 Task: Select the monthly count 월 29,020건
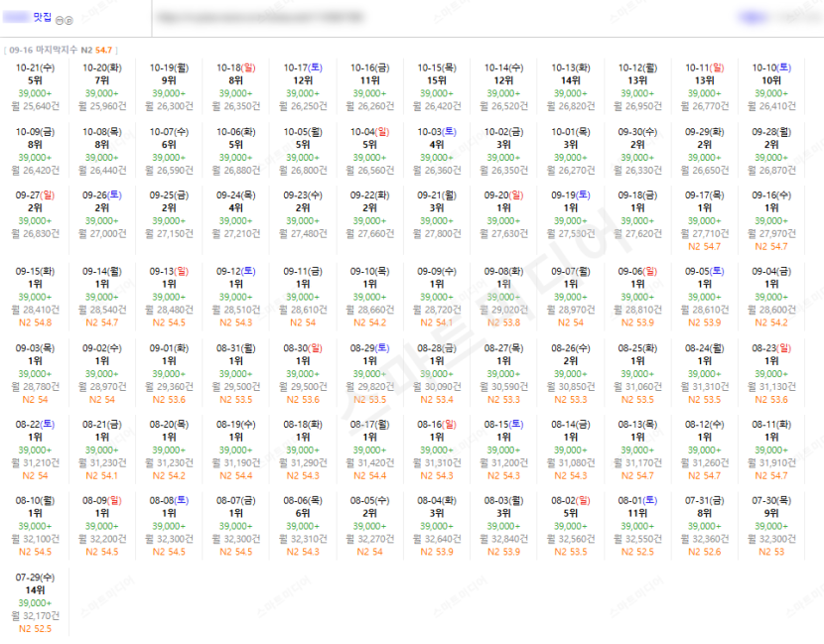(504, 310)
